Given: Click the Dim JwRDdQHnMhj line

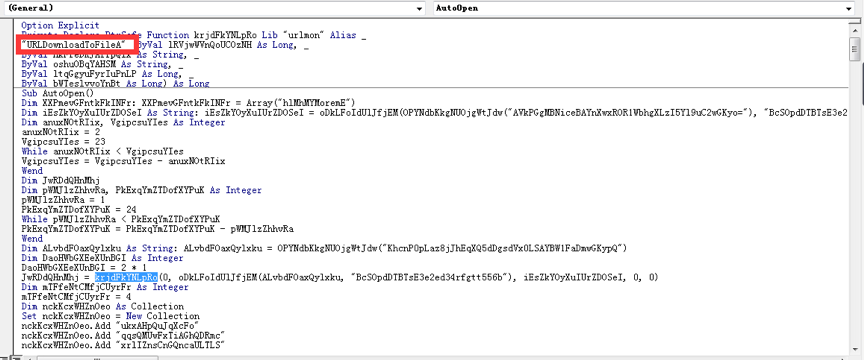Looking at the screenshot, I should pyautogui.click(x=61, y=180).
